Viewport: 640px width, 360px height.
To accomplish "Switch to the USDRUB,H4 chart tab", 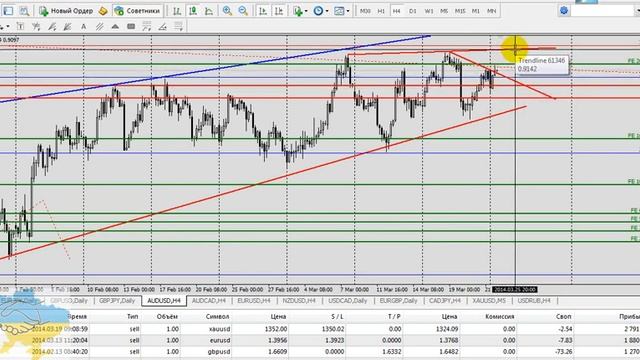I will [x=534, y=301].
